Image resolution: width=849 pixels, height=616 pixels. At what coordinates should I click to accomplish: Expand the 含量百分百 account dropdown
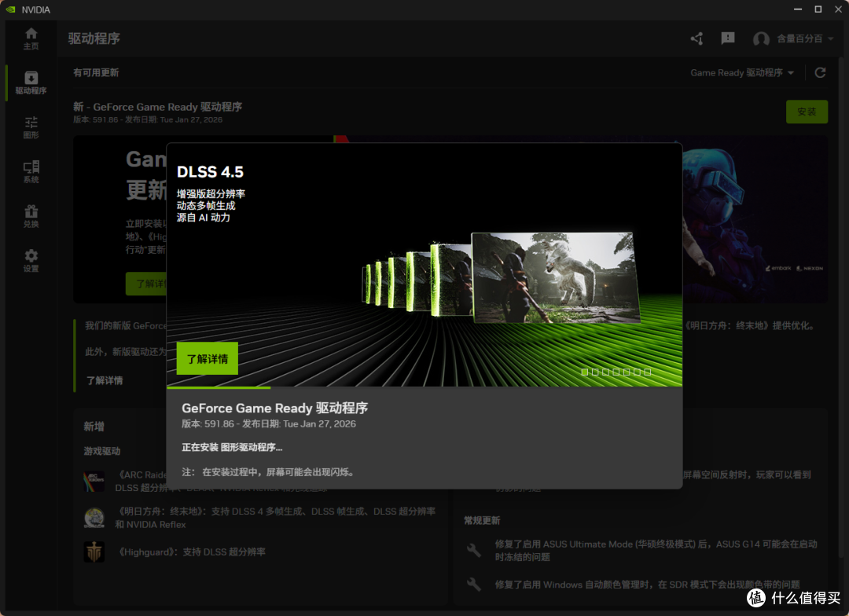[x=806, y=38]
